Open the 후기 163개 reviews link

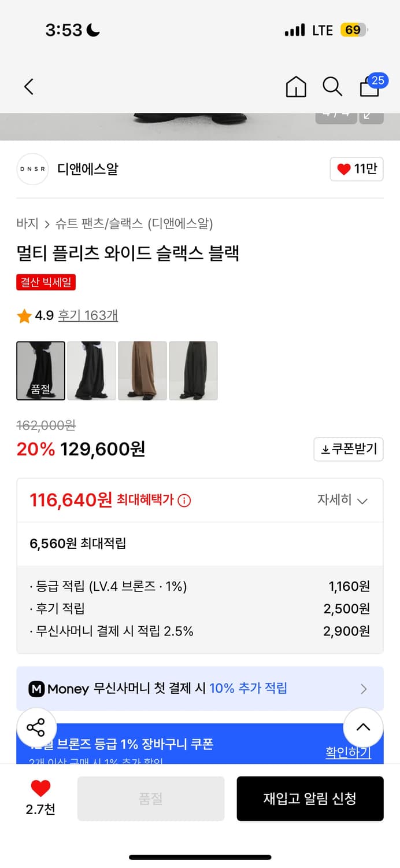pos(87,315)
